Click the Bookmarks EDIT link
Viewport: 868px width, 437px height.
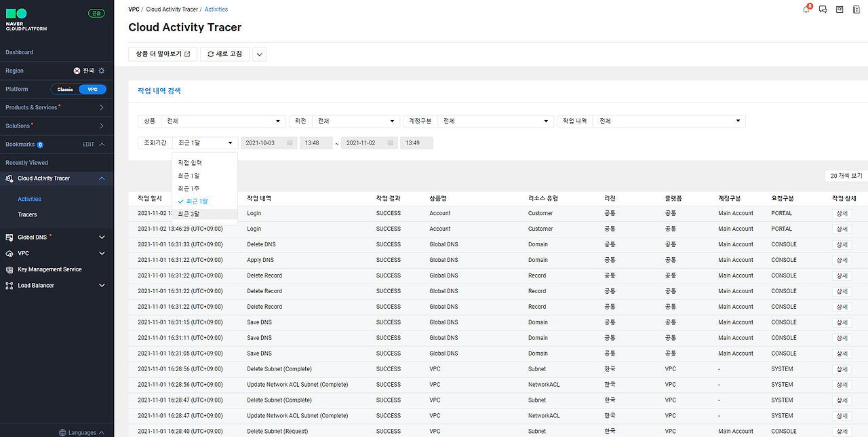(88, 145)
